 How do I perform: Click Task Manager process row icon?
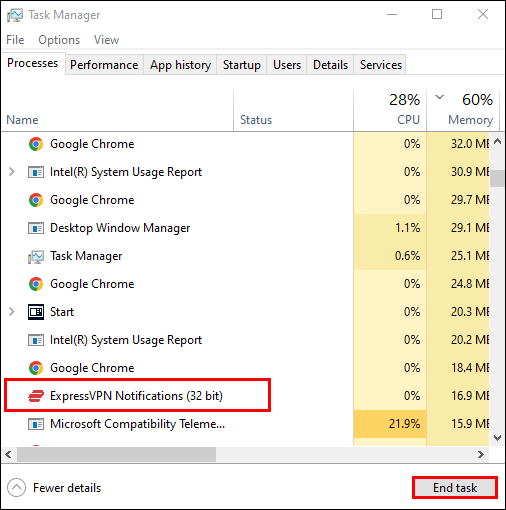tap(36, 257)
